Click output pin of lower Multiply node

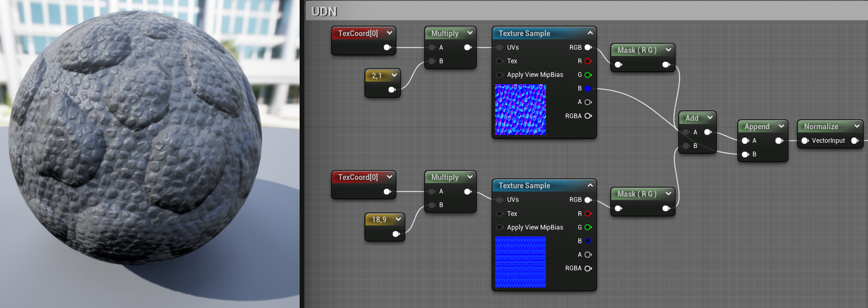[x=468, y=191]
